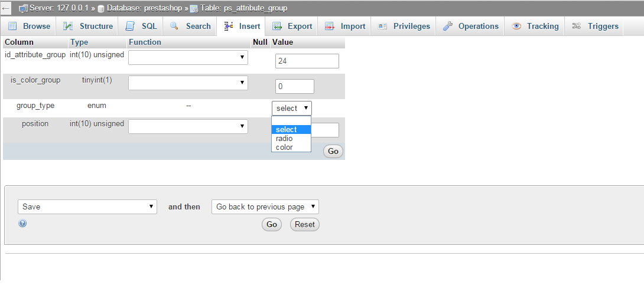Click Go button in the insert table
Viewport: 644px width, 295px height.
pos(333,152)
